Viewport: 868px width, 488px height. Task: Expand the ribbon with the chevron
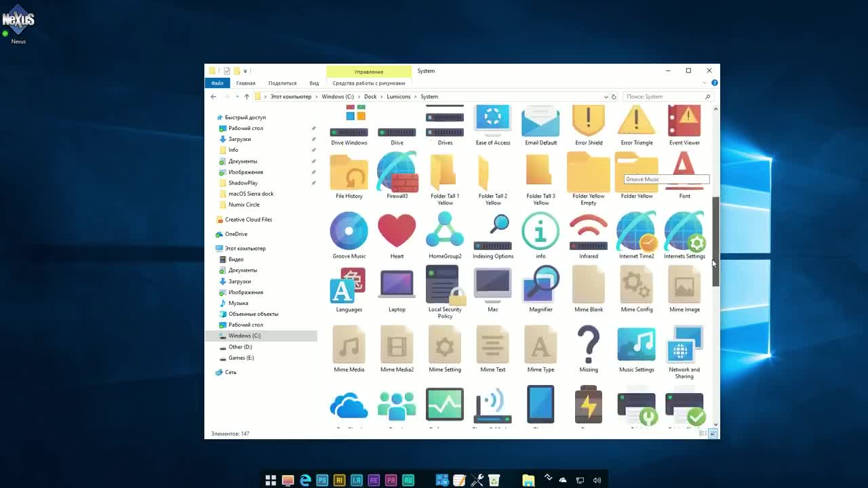tap(705, 83)
